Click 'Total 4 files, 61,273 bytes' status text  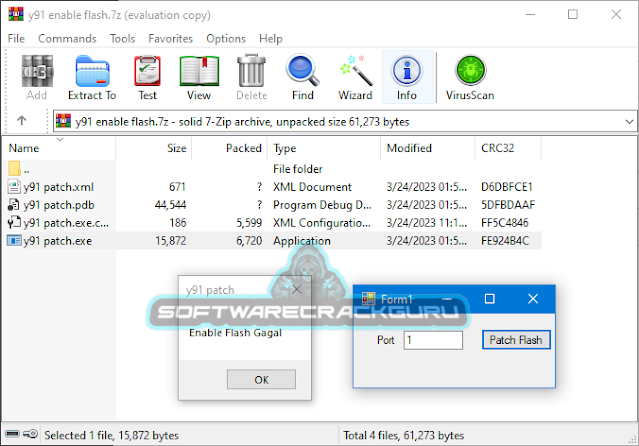(x=403, y=435)
